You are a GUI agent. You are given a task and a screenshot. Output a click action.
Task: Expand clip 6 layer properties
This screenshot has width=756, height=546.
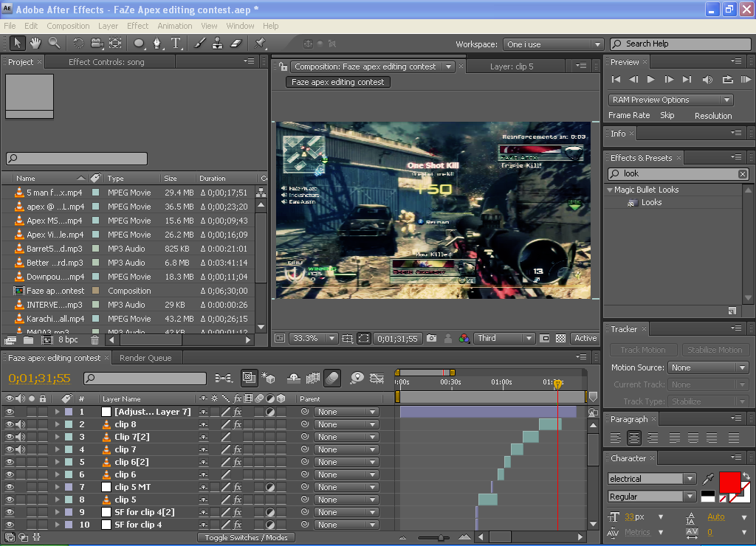[57, 475]
